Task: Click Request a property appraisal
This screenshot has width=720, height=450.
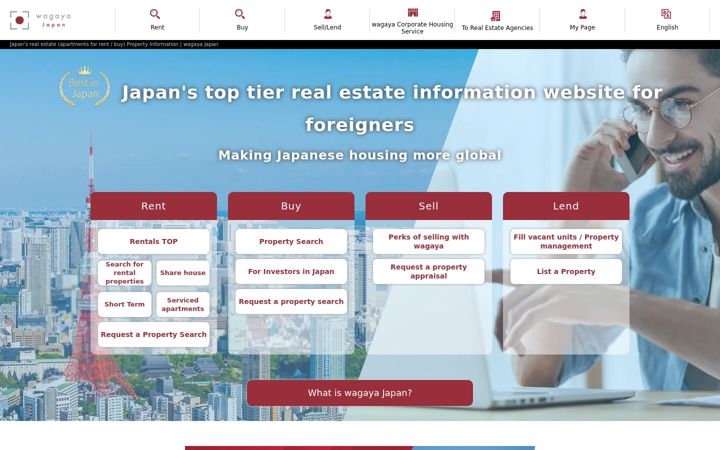Action: pyautogui.click(x=428, y=271)
